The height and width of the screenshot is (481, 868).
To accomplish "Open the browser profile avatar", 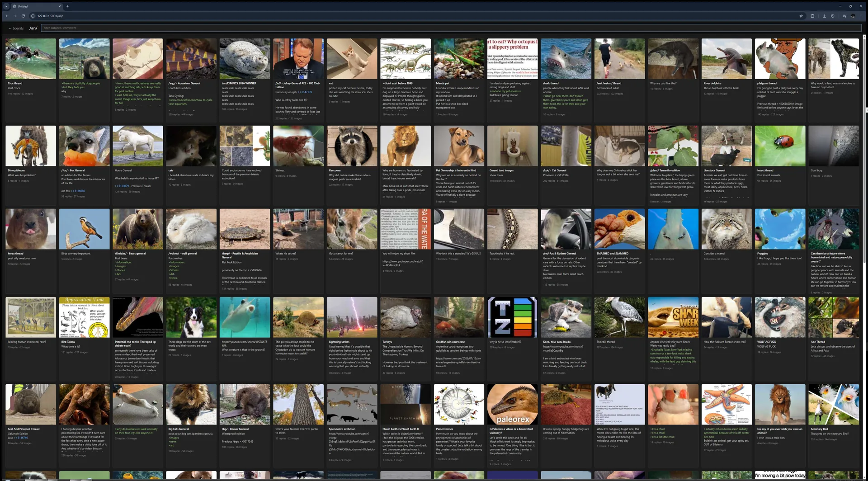I will pyautogui.click(x=853, y=16).
